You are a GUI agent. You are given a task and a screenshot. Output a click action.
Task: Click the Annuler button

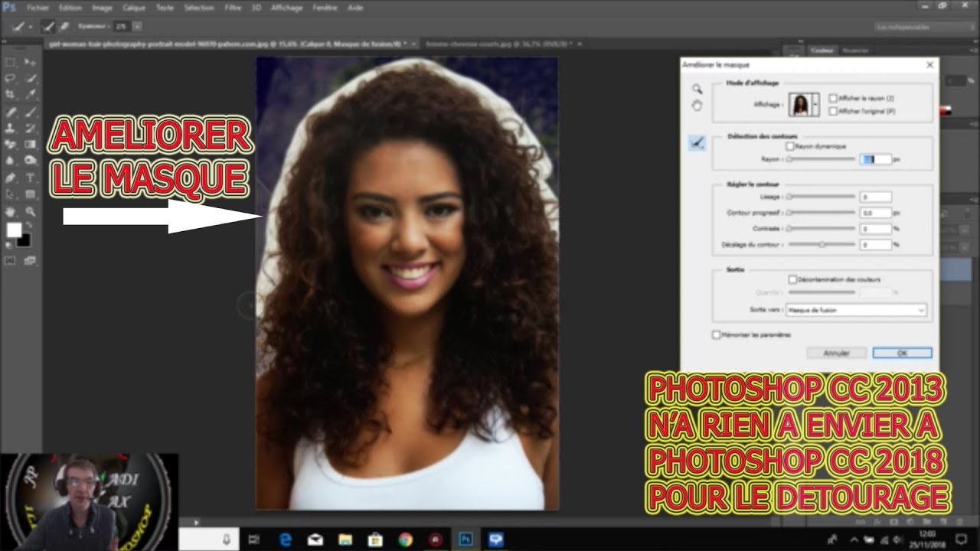836,353
